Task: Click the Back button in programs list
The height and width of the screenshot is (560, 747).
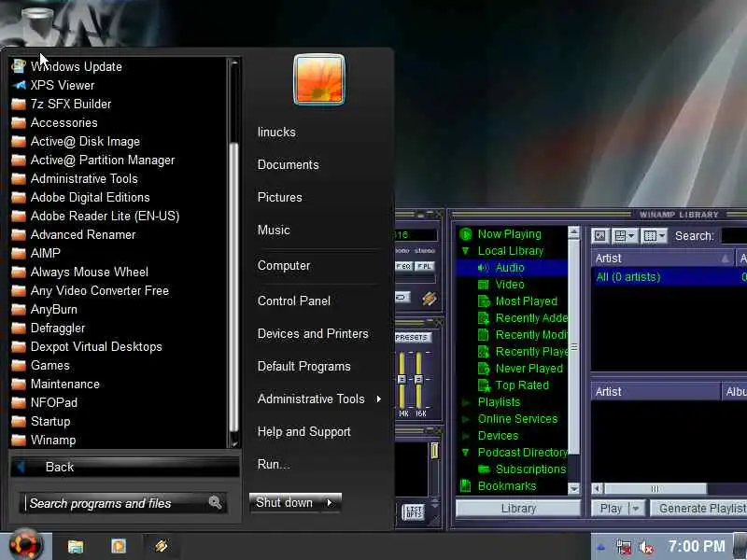Action: coord(125,467)
